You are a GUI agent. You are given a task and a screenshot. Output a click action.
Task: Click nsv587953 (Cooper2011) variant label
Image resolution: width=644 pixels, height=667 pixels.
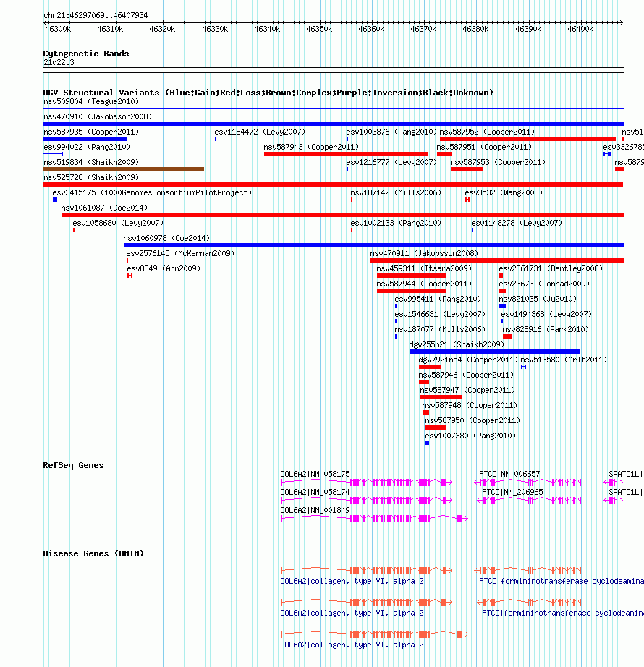pos(498,163)
